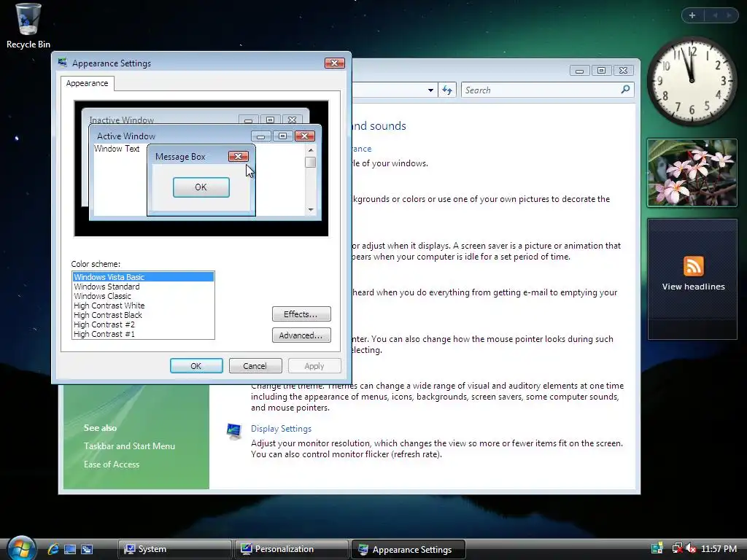Click the sidebar previous page arrow

click(x=715, y=15)
